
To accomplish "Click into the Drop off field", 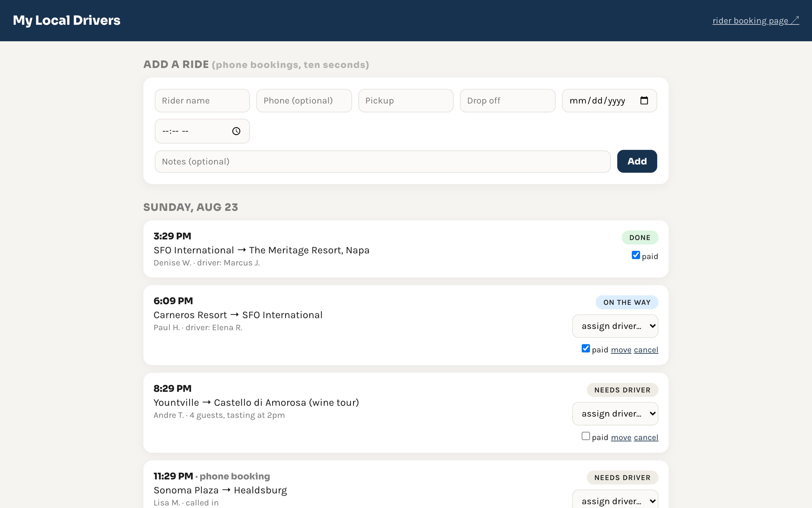I will [508, 100].
